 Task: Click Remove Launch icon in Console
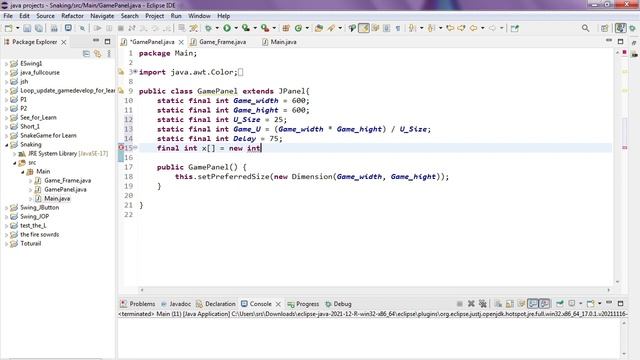click(471, 304)
